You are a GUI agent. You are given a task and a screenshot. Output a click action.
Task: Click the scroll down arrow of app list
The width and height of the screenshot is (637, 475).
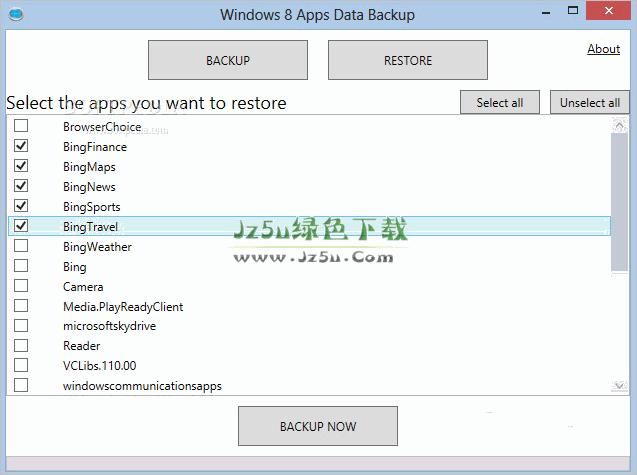620,385
